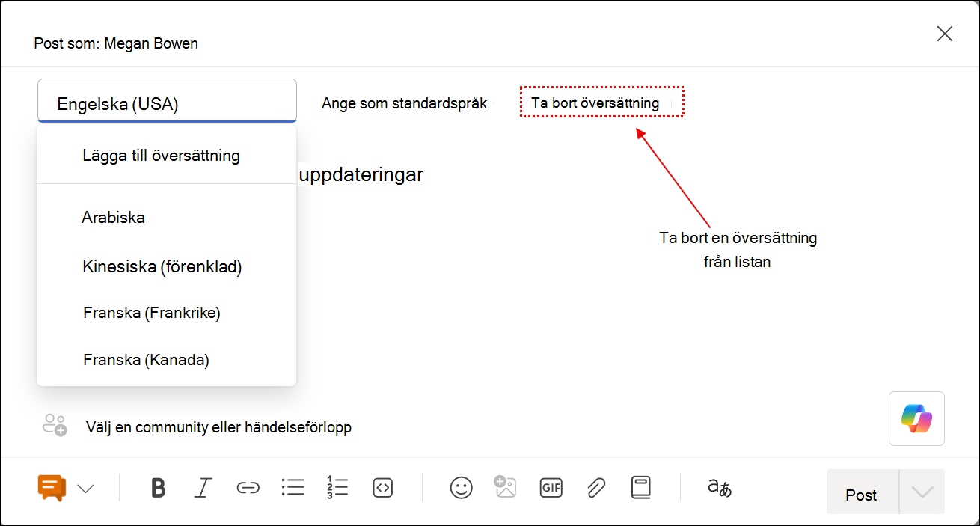The image size is (980, 526).
Task: Click the Bold formatting icon
Action: point(158,488)
